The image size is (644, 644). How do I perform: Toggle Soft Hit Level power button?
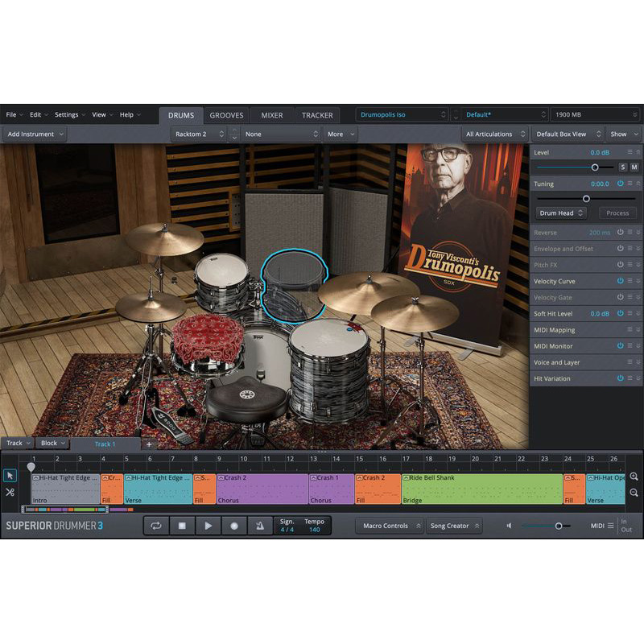point(620,313)
